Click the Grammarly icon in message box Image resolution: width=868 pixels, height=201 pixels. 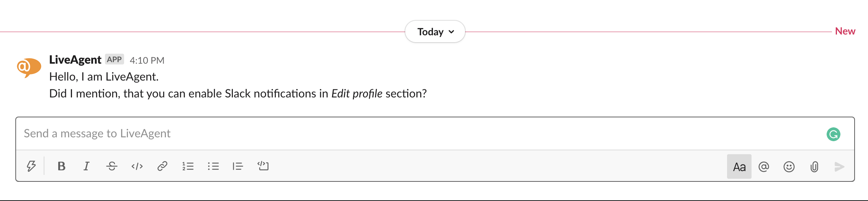click(x=833, y=134)
